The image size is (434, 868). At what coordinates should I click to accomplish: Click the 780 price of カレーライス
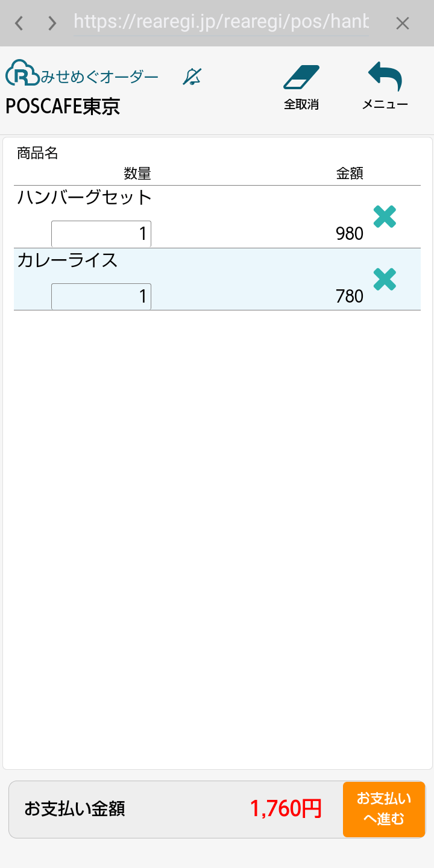click(x=350, y=297)
